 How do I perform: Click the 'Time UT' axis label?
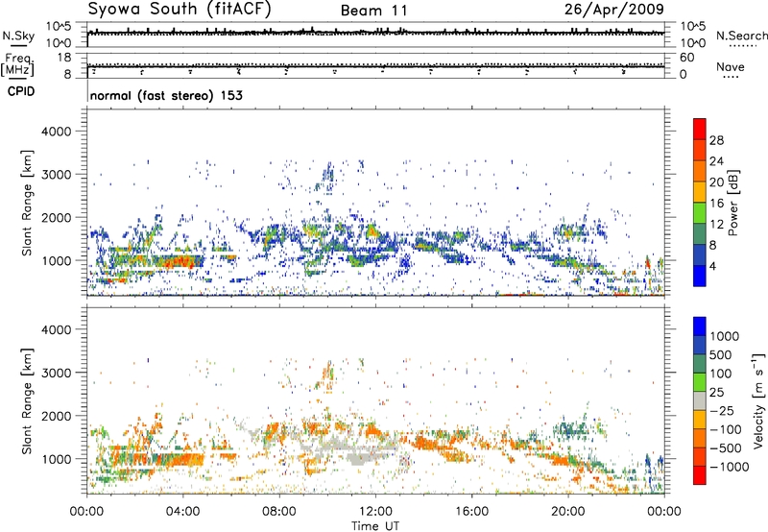(375, 526)
